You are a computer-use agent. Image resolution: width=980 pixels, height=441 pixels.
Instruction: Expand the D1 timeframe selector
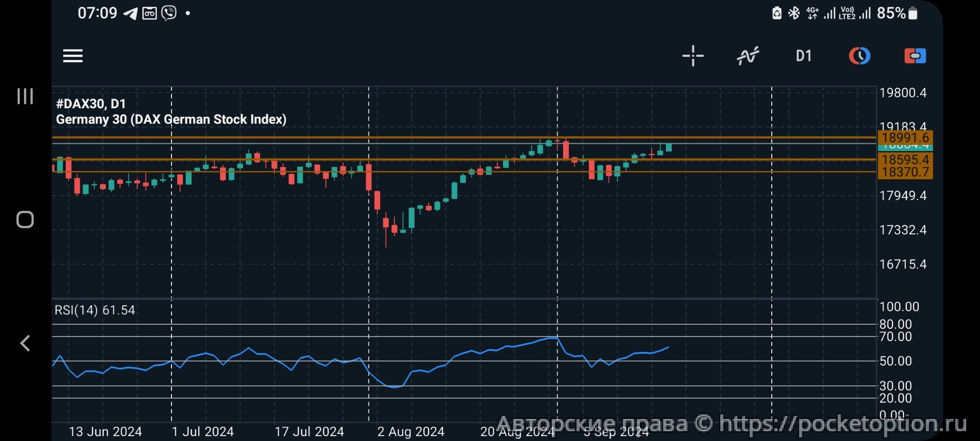(x=804, y=56)
